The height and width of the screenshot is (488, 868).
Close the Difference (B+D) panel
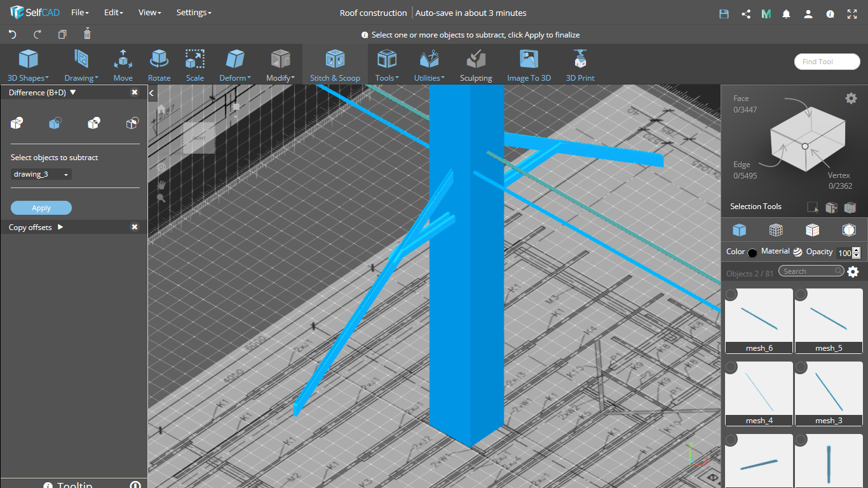(x=135, y=92)
